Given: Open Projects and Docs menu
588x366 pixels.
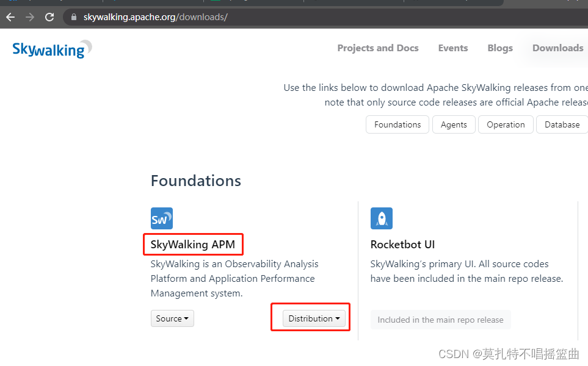Looking at the screenshot, I should (x=377, y=48).
